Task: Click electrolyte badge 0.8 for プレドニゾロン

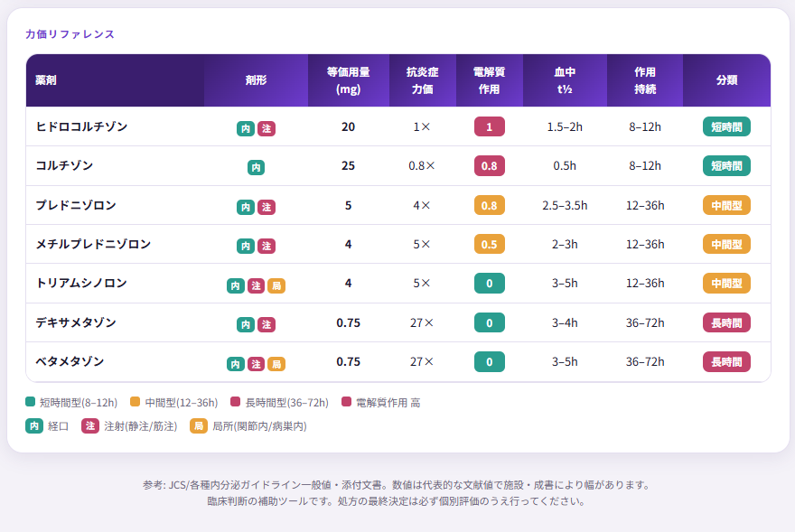Action: pos(490,205)
